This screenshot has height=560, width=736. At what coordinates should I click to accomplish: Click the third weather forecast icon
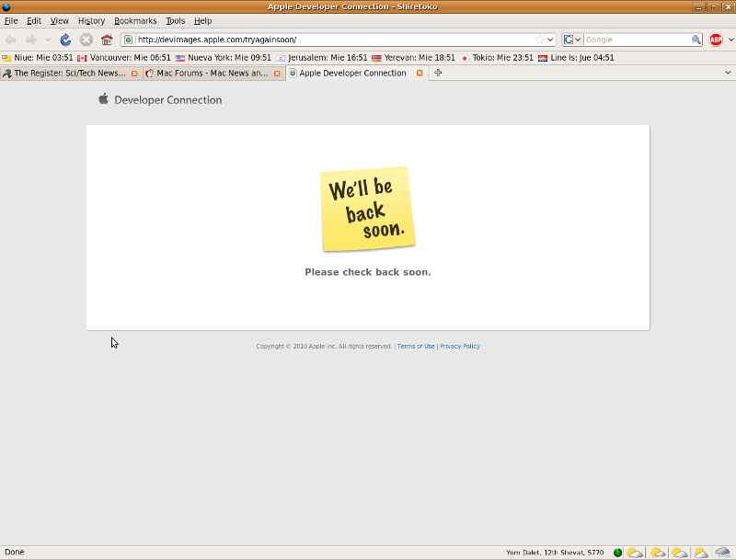pos(679,553)
